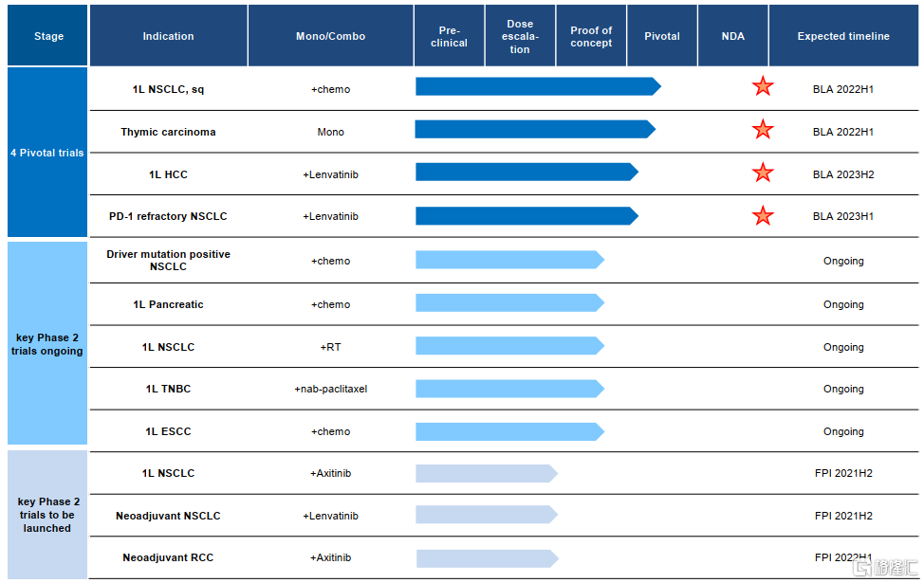Click the Indication column header

(168, 36)
